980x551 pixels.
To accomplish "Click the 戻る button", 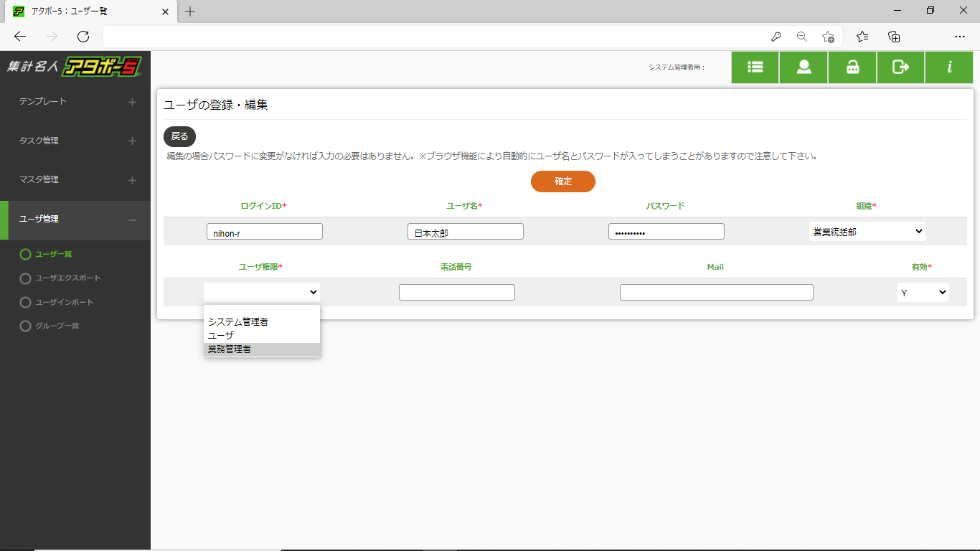I will click(179, 136).
